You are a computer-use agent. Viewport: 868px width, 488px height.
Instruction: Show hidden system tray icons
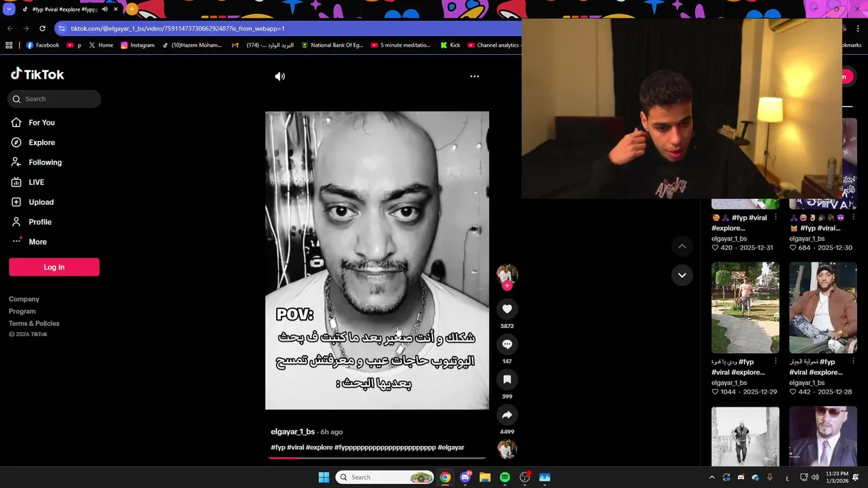point(711,477)
